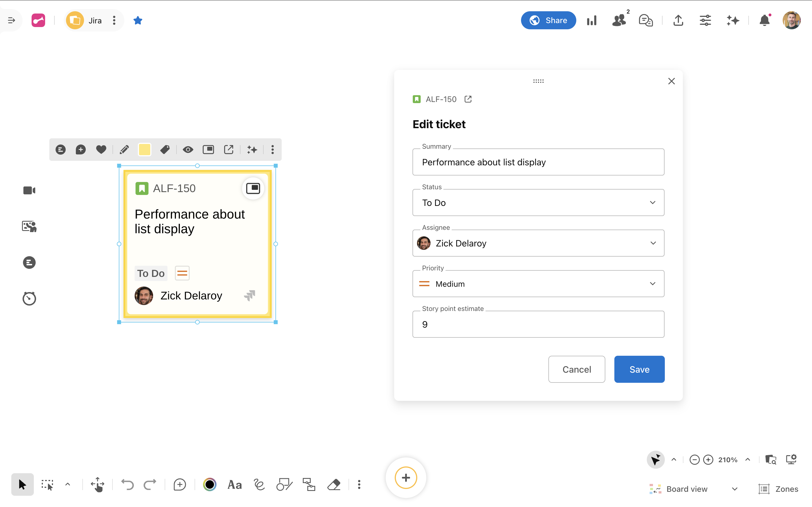Select the Eraser tool
This screenshot has width=812, height=507.
point(334,484)
